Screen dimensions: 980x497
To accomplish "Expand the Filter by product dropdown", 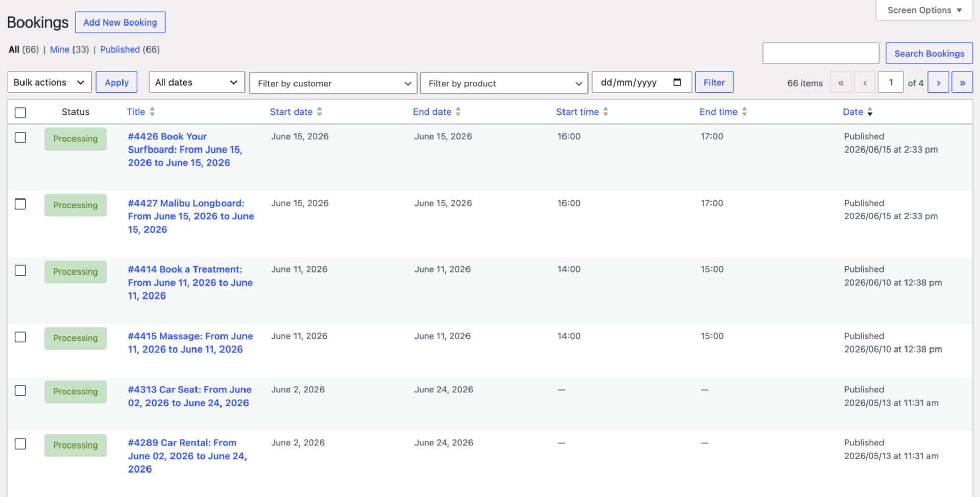I will [504, 83].
